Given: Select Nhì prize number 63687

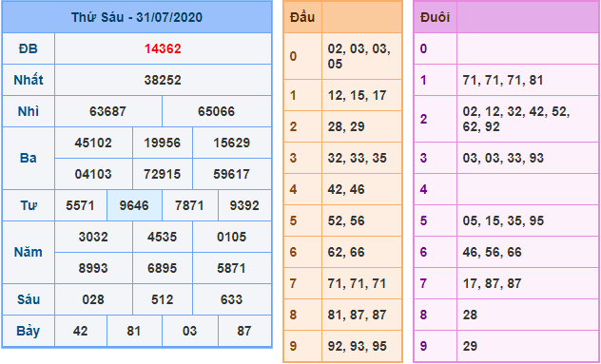Looking at the screenshot, I should click(x=107, y=111).
